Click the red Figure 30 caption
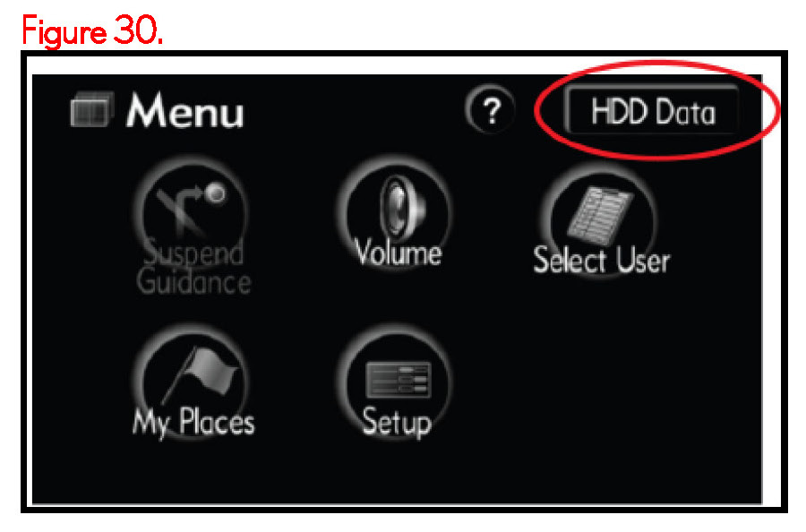Viewport: 806px width, 532px height. point(92,30)
